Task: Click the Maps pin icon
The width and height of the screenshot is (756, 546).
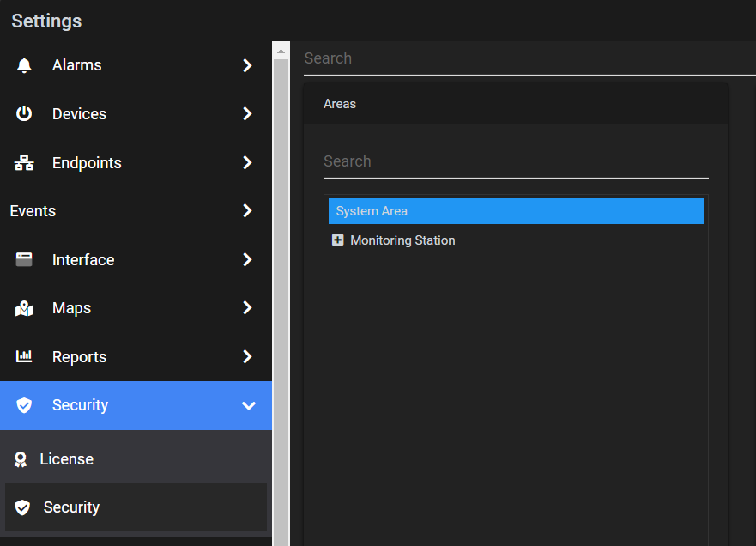Action: pos(24,308)
